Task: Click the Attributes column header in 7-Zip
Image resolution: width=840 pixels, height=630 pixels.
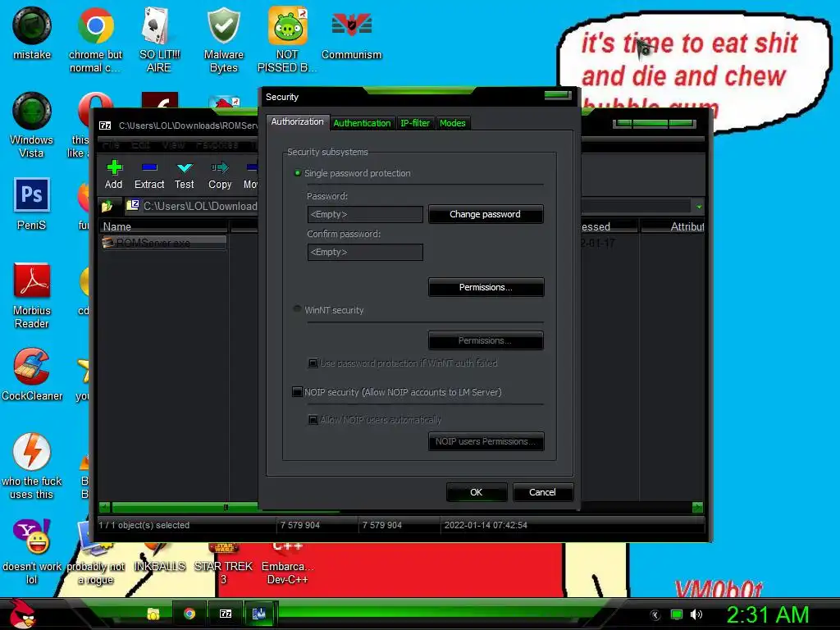Action: tap(673, 226)
